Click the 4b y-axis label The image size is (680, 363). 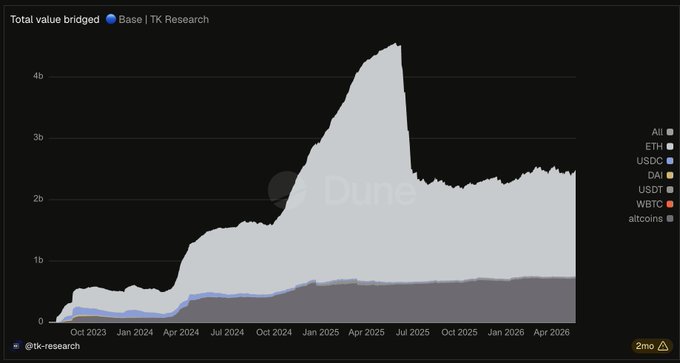[38, 76]
